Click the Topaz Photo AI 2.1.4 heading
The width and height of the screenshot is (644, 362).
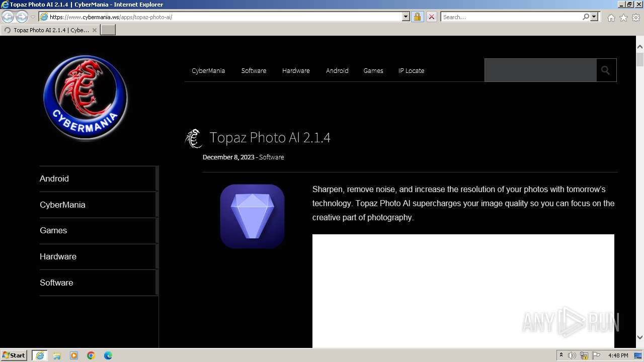[270, 137]
